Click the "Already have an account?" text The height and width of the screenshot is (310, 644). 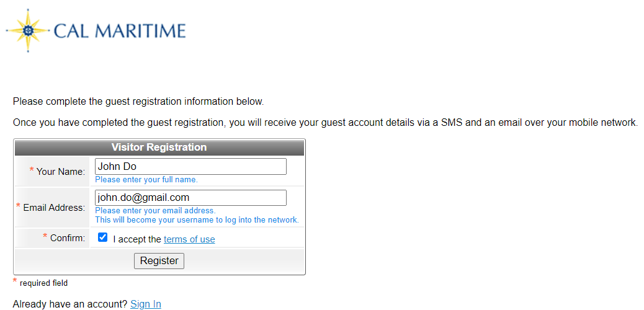pyautogui.click(x=70, y=304)
